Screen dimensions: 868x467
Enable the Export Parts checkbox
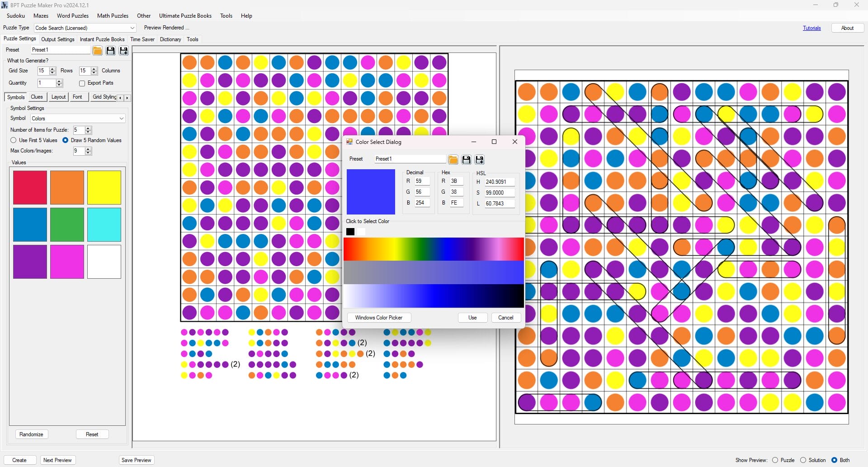pos(82,83)
